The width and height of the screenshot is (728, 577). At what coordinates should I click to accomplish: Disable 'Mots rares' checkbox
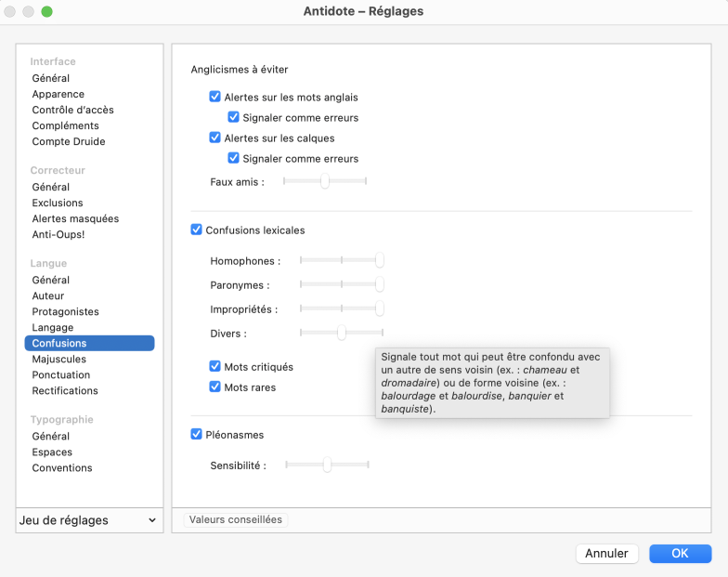tap(215, 387)
